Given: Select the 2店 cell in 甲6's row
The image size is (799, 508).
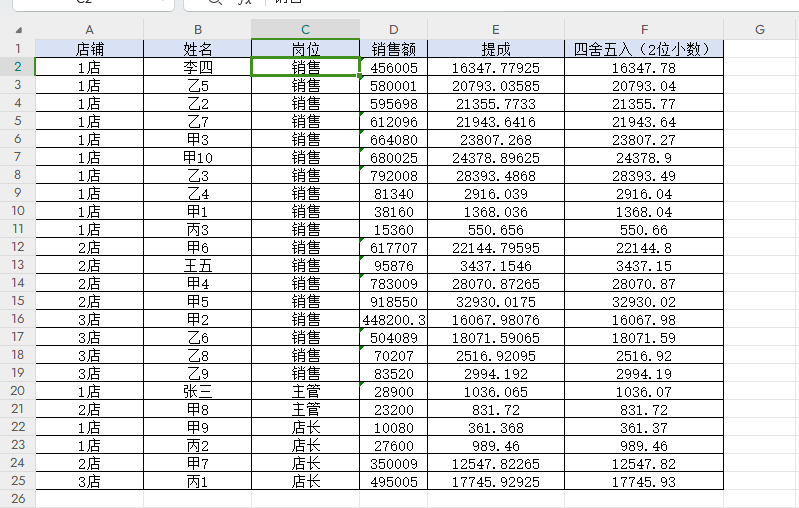Looking at the screenshot, I should tap(89, 247).
